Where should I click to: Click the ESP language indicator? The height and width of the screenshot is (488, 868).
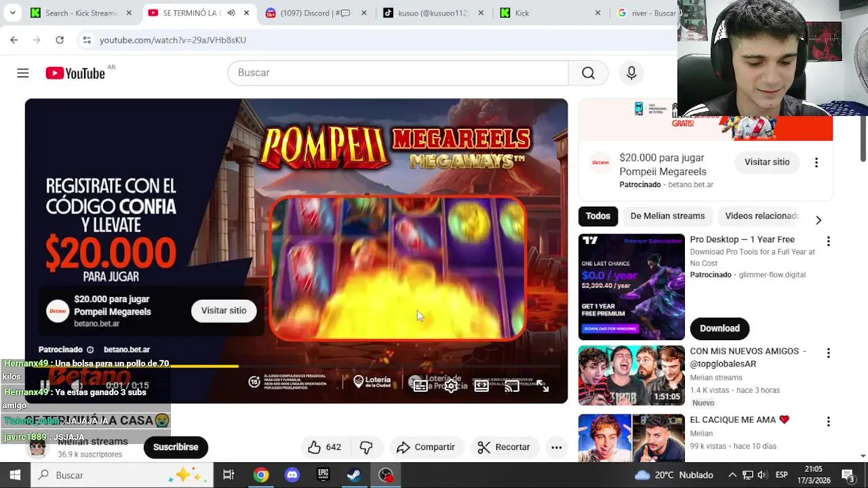click(781, 475)
